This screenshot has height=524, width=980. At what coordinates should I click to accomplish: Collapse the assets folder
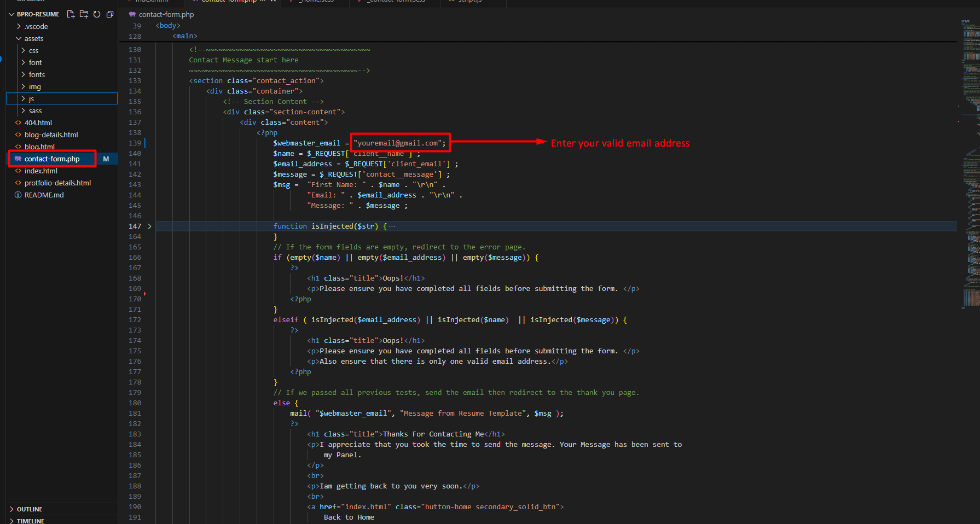19,39
